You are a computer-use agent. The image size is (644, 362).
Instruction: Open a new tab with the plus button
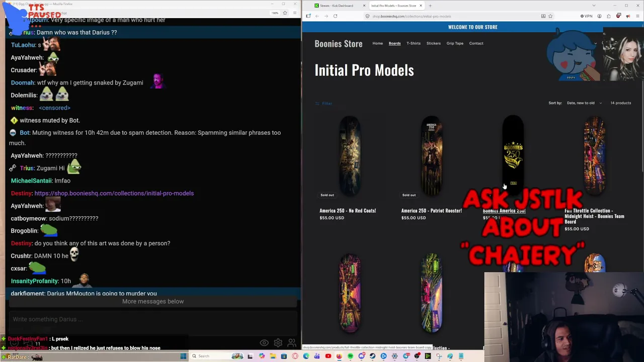tap(430, 6)
